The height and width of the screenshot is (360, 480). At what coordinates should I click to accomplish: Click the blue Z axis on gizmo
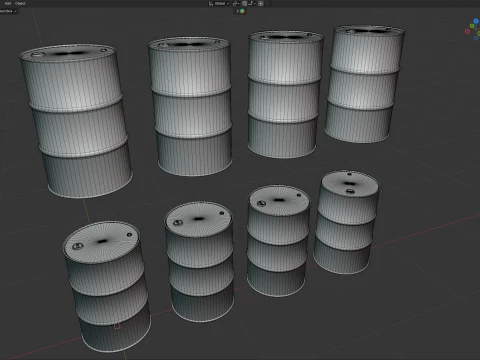coord(476,21)
